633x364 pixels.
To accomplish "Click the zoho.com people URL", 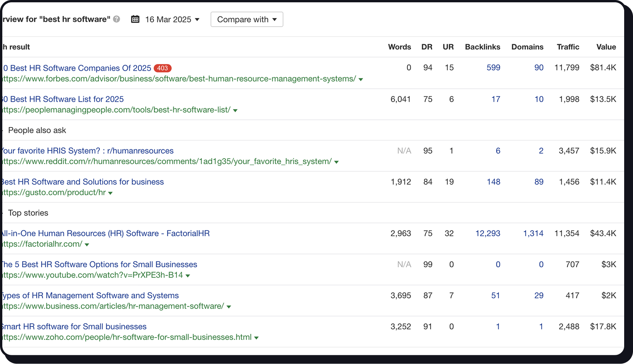I will 127,337.
